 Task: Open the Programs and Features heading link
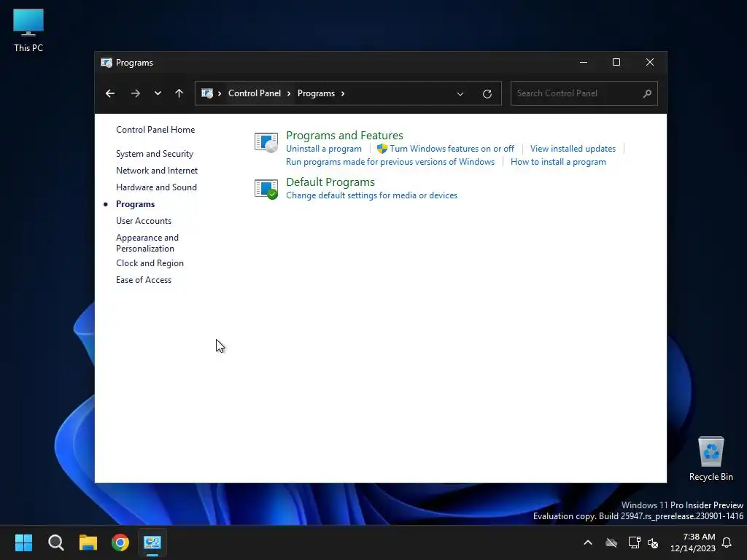344,135
